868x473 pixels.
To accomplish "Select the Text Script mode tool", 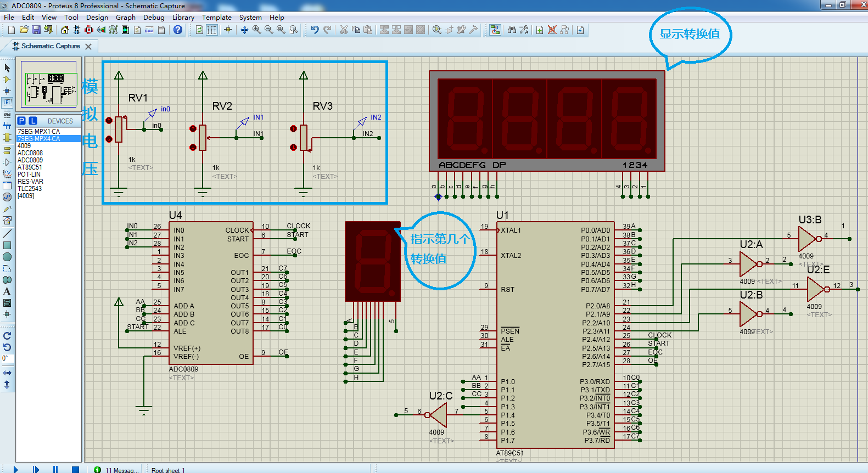I will click(x=7, y=114).
